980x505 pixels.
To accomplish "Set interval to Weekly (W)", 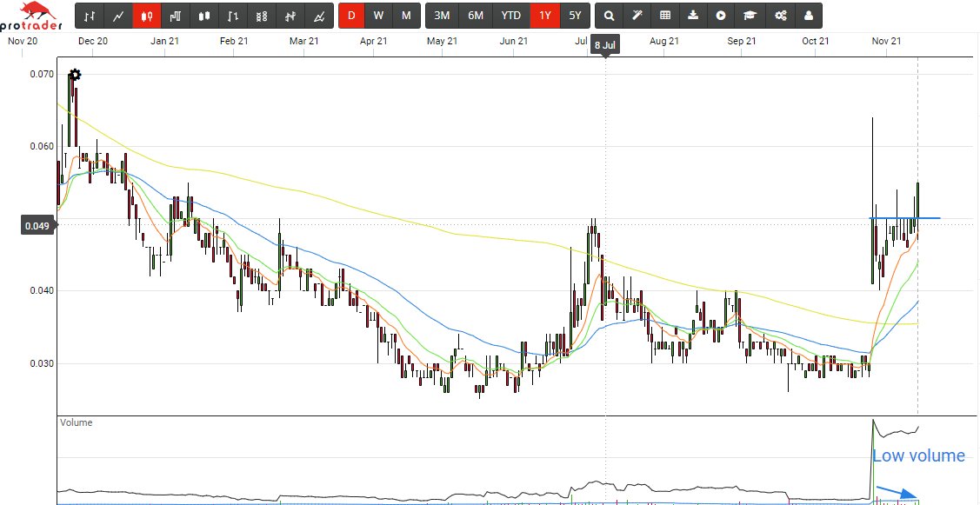I will tap(379, 16).
